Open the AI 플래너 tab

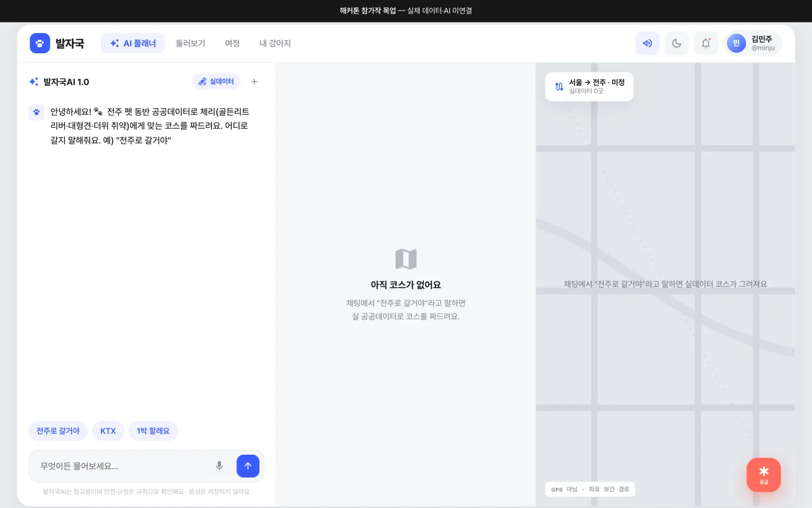133,43
